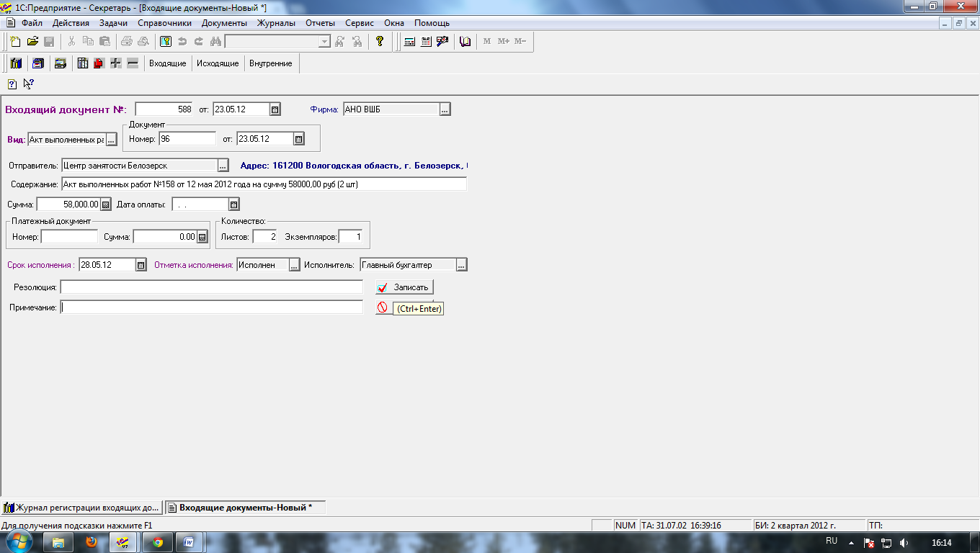Image resolution: width=980 pixels, height=553 pixels.
Task: Expand the toolbar search combo box
Action: pyautogui.click(x=325, y=41)
